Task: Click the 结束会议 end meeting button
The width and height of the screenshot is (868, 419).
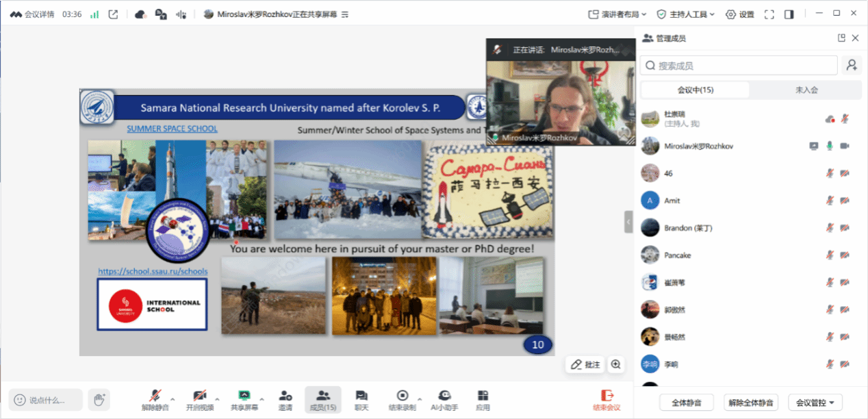Action: (606, 400)
